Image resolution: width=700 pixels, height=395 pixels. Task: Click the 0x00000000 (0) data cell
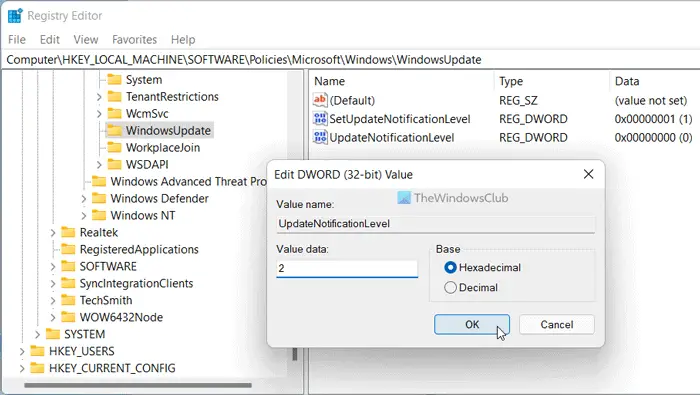coord(653,137)
